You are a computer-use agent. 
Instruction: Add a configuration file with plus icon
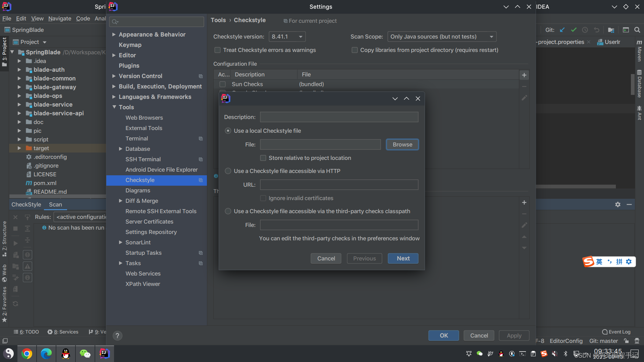click(524, 75)
